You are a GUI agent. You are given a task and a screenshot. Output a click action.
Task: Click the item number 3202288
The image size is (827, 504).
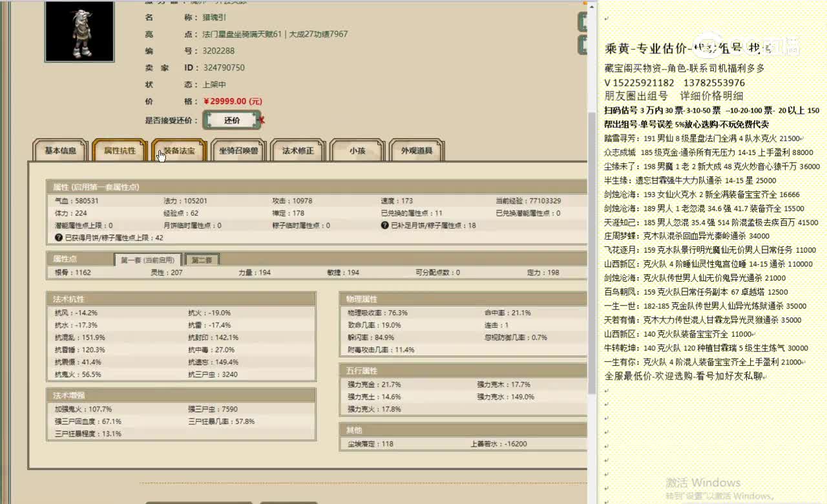(x=218, y=50)
